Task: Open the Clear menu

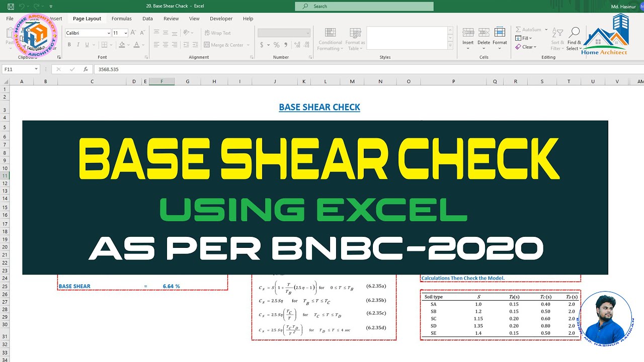Action: [526, 47]
